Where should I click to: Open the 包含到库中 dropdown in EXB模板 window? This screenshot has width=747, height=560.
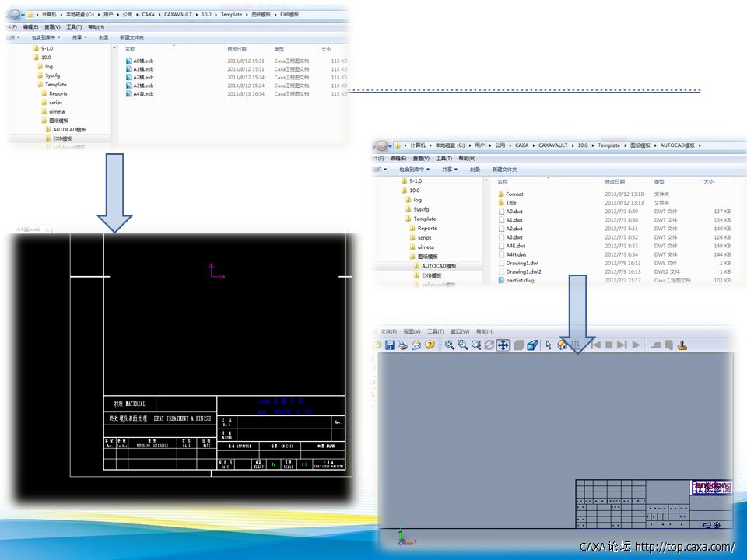coord(46,37)
